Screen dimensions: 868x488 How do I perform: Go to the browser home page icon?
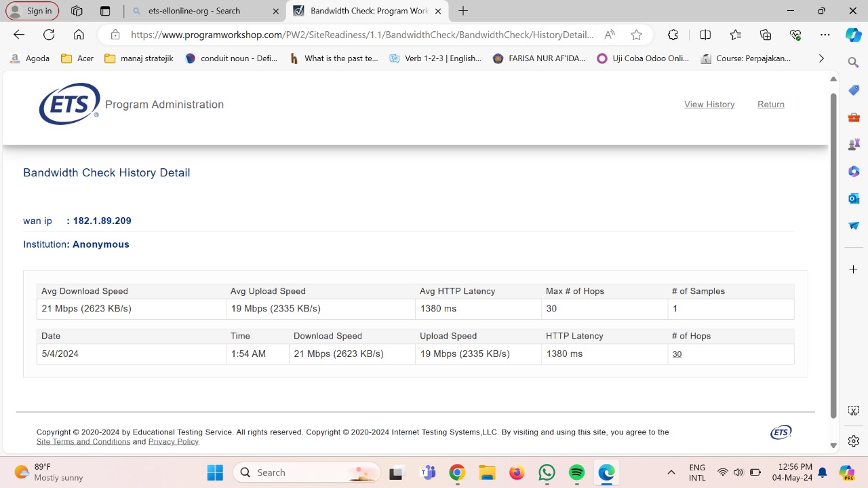point(79,35)
